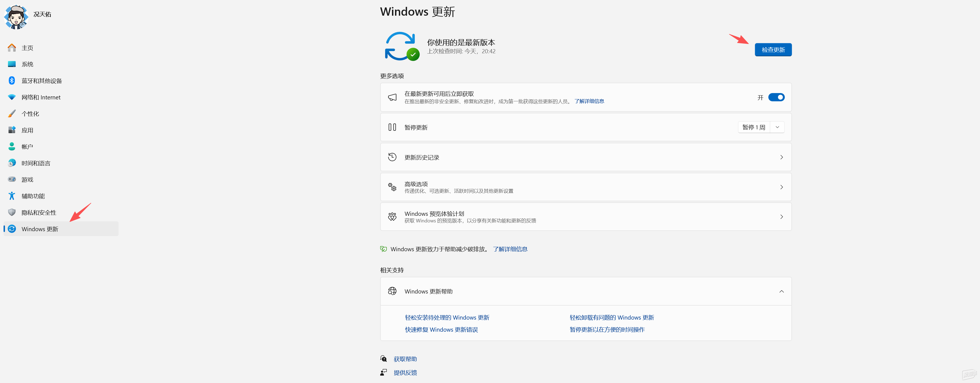Viewport: 980px width, 383px height.
Task: Click the Bluetooth icon in sidebar
Action: click(12, 81)
